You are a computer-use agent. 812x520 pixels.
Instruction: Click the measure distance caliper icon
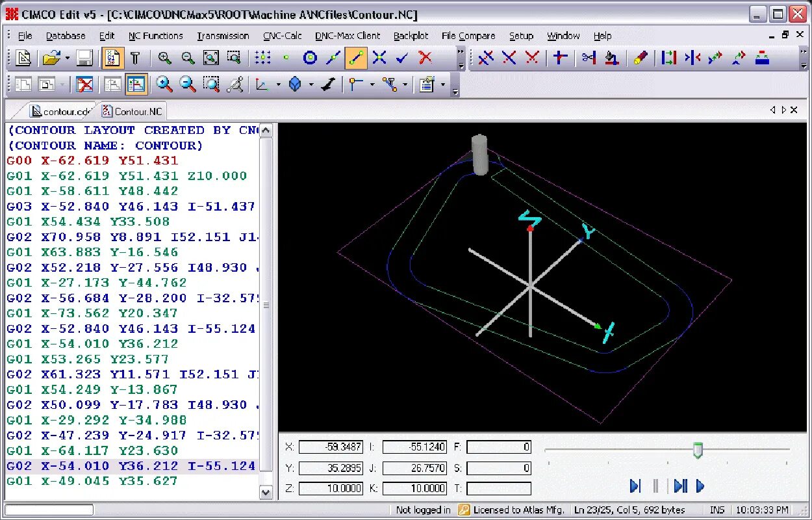[235, 84]
